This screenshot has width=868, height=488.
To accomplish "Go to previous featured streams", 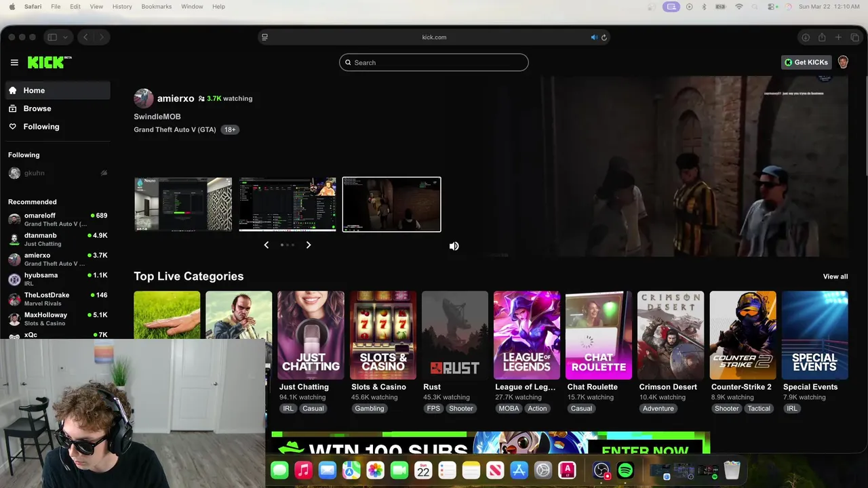I will [266, 245].
